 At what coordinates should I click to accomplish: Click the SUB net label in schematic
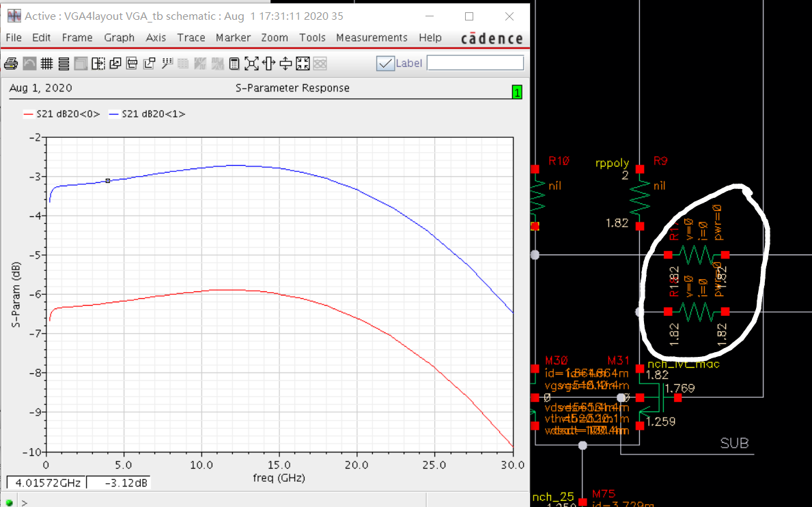click(x=734, y=444)
